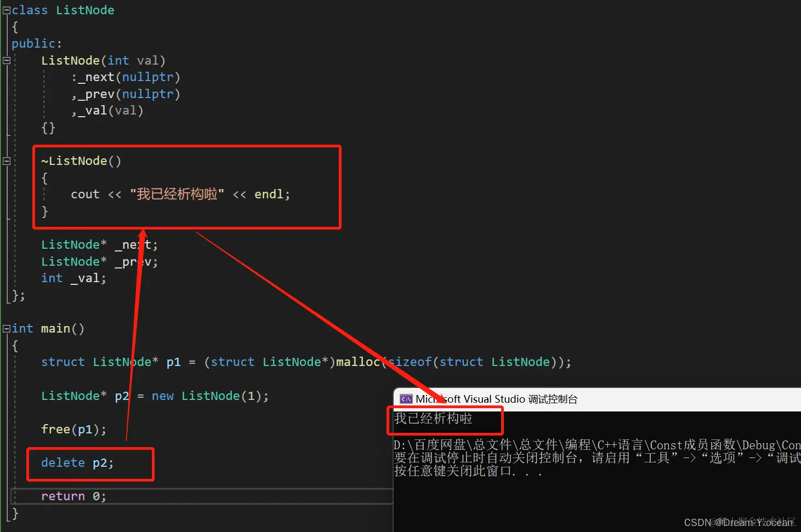Click 'sizeof' in the malloc call

click(x=410, y=362)
